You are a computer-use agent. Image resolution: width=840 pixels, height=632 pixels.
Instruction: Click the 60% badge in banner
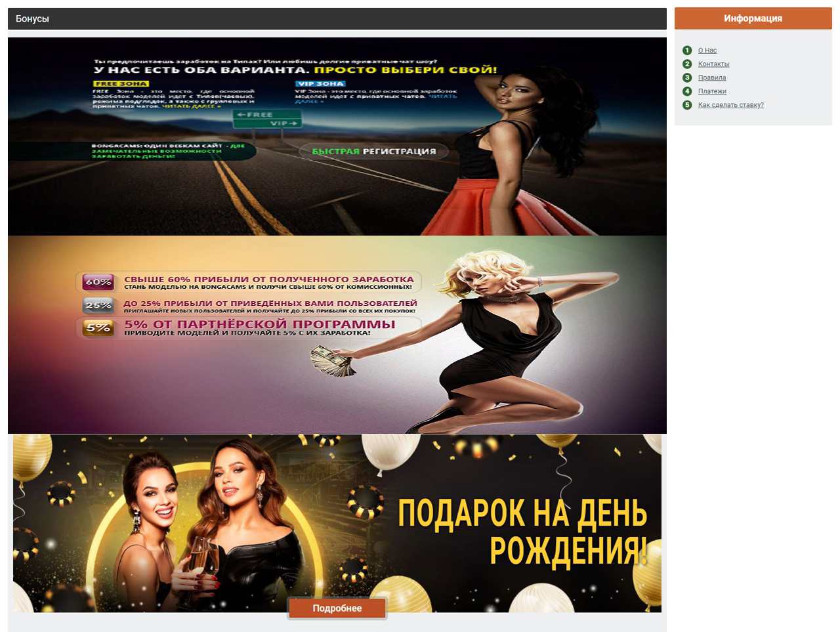pyautogui.click(x=98, y=282)
